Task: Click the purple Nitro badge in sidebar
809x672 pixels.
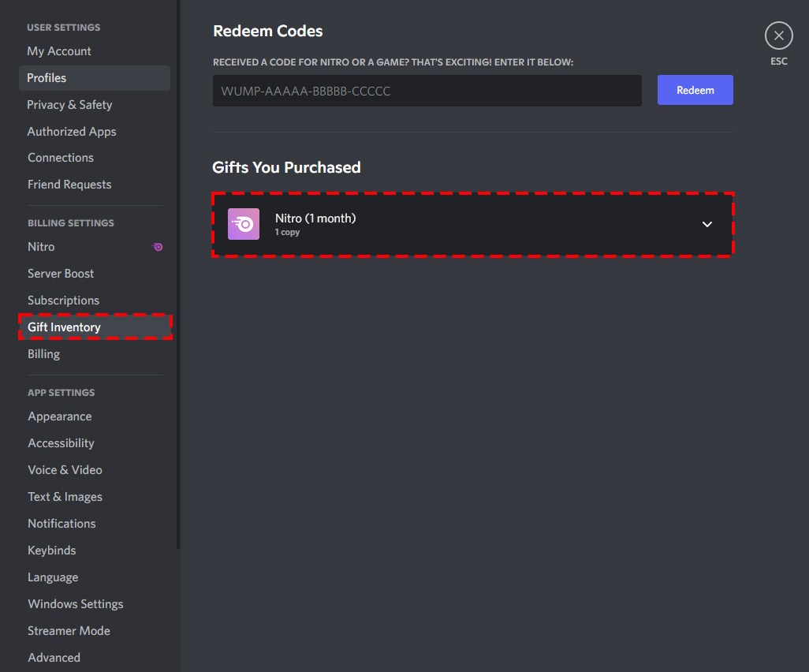Action: (x=158, y=247)
